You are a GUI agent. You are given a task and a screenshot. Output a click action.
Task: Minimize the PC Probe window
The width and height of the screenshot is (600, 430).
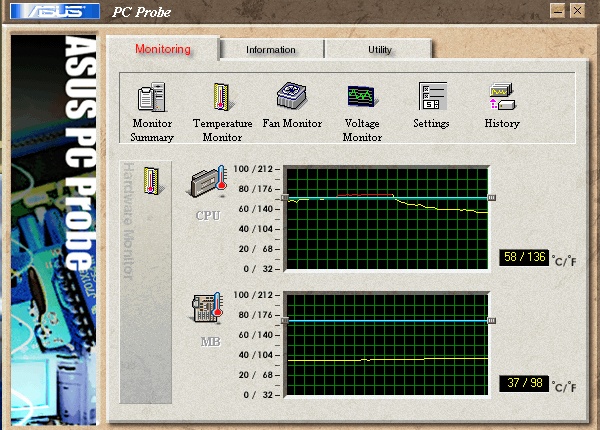[x=558, y=11]
